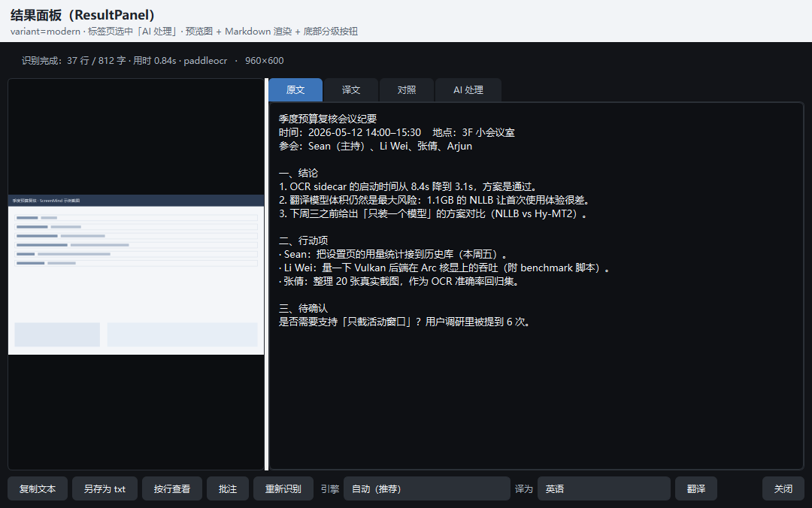Open the 译为 language dropdown showing 英语
The image size is (812, 508).
click(x=604, y=489)
